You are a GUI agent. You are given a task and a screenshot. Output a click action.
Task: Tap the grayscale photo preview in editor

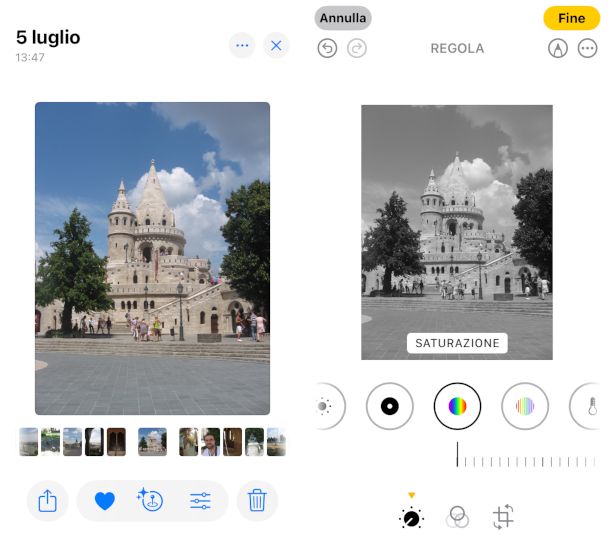pyautogui.click(x=457, y=232)
